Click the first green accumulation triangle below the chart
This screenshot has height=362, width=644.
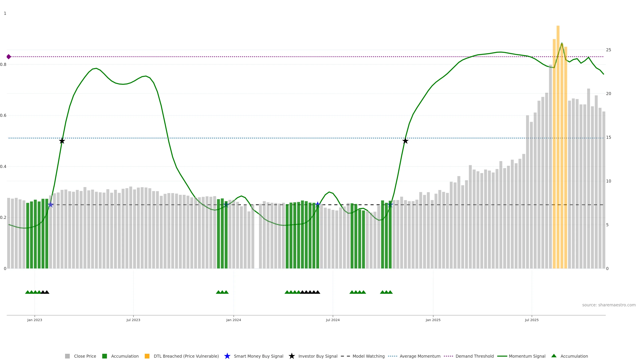pos(28,292)
